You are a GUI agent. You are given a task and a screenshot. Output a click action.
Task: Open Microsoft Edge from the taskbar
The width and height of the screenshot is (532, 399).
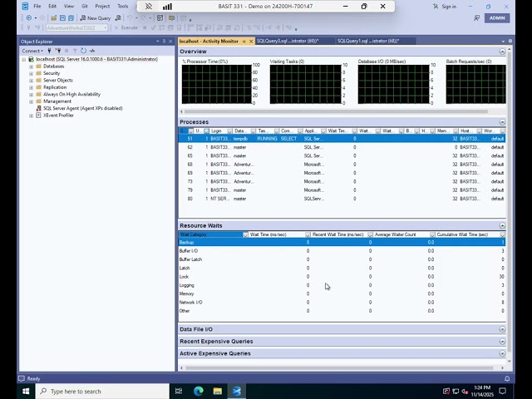point(198,392)
